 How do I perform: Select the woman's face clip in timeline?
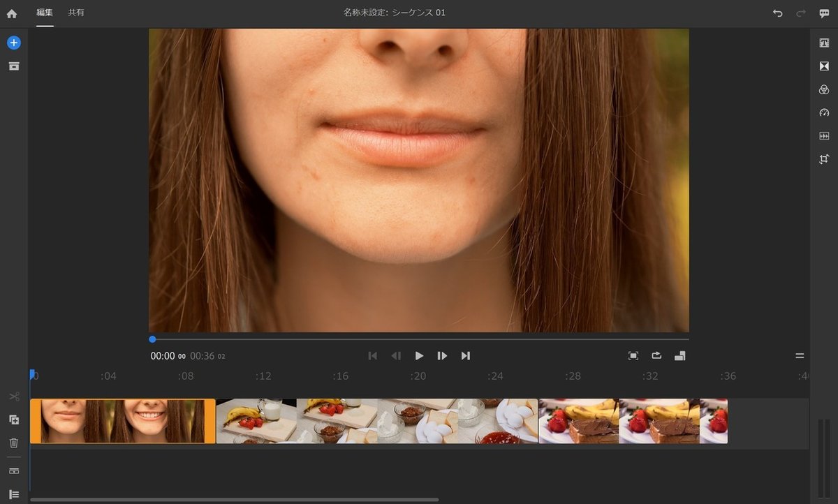(x=123, y=421)
